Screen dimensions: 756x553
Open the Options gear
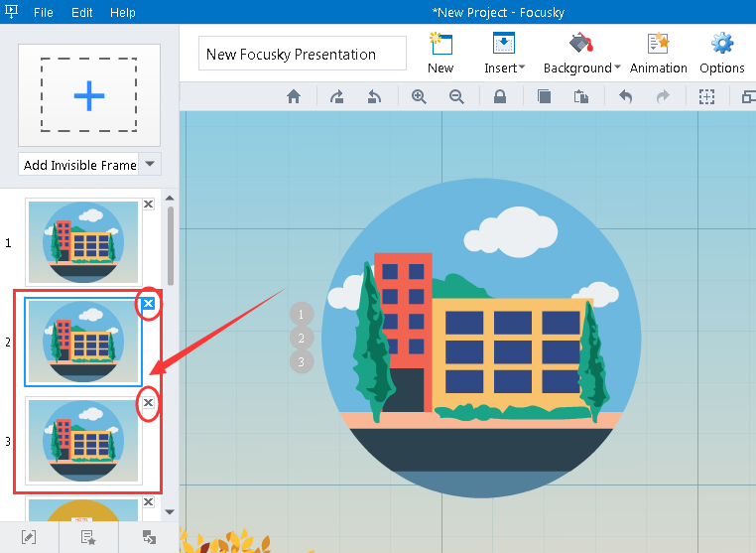[x=721, y=53]
